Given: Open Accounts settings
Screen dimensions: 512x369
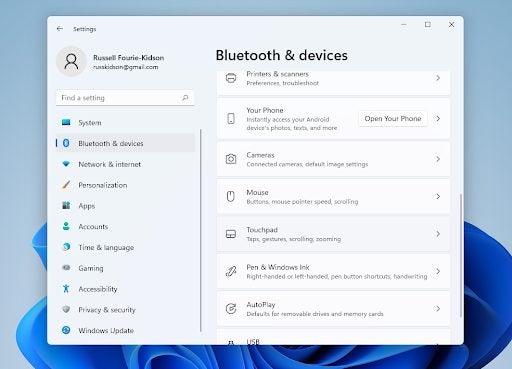Looking at the screenshot, I should (125, 226).
